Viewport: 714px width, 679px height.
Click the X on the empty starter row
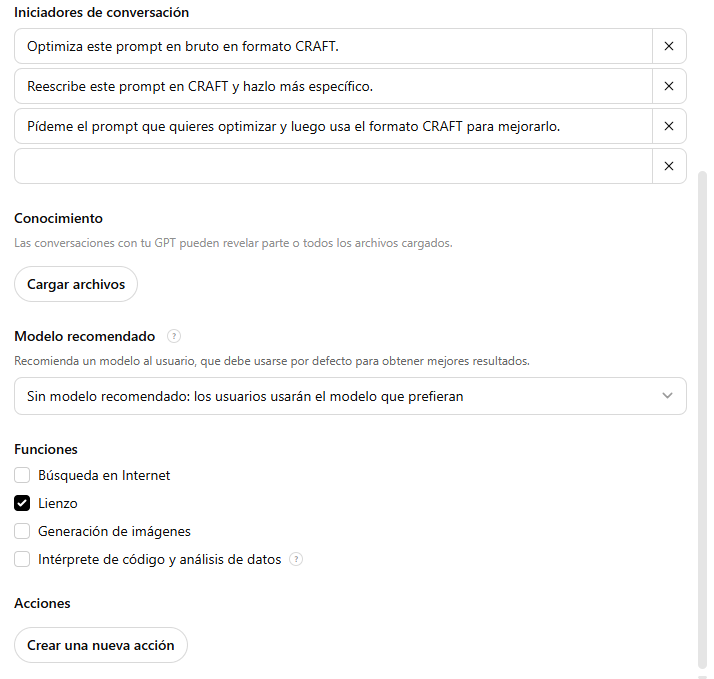(668, 166)
